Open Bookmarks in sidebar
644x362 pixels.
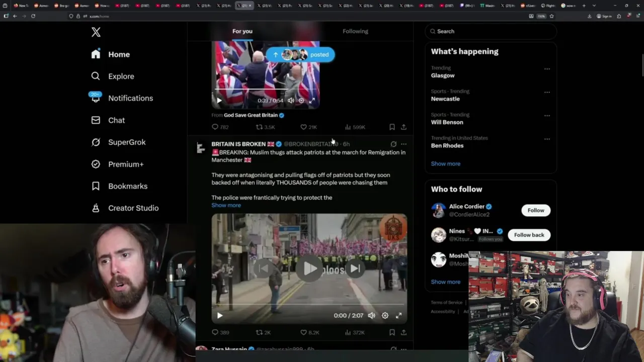(120, 186)
